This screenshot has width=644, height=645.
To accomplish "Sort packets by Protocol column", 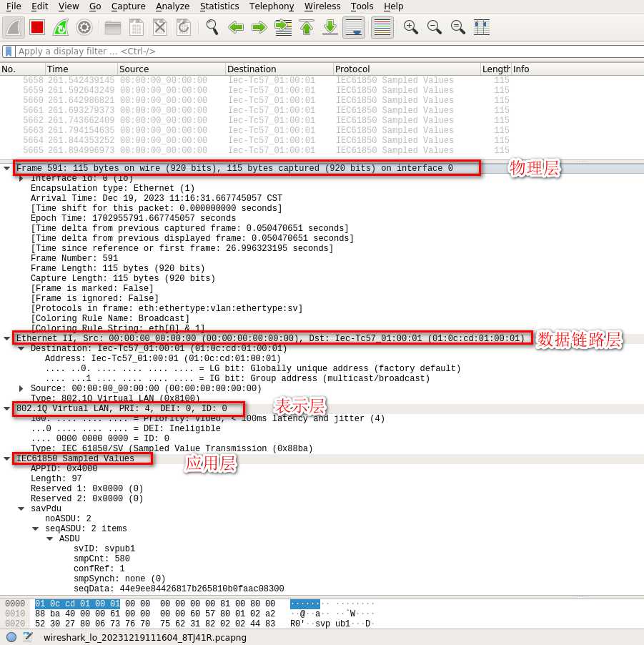I will point(407,69).
